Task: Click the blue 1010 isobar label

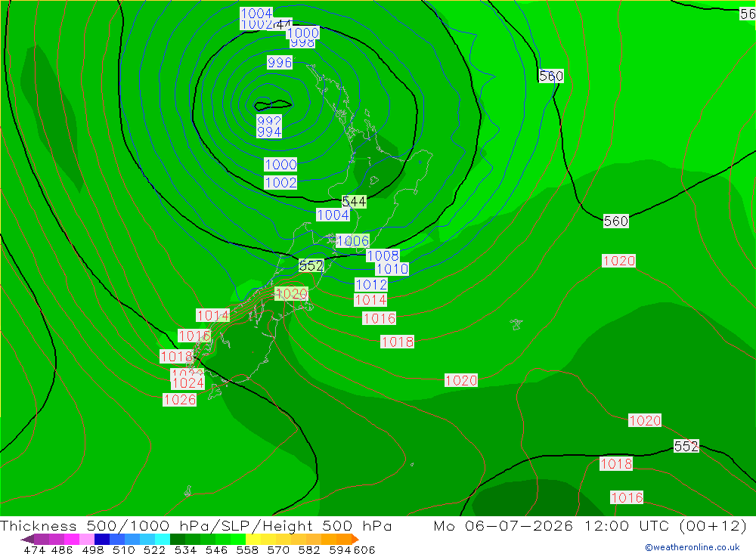Action: point(392,268)
